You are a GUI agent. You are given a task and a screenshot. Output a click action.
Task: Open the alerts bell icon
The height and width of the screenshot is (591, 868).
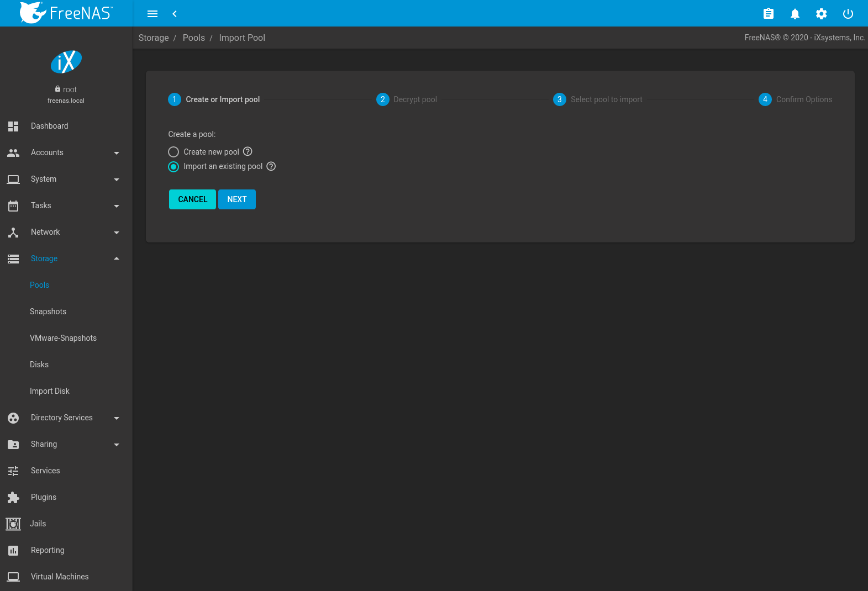click(795, 14)
